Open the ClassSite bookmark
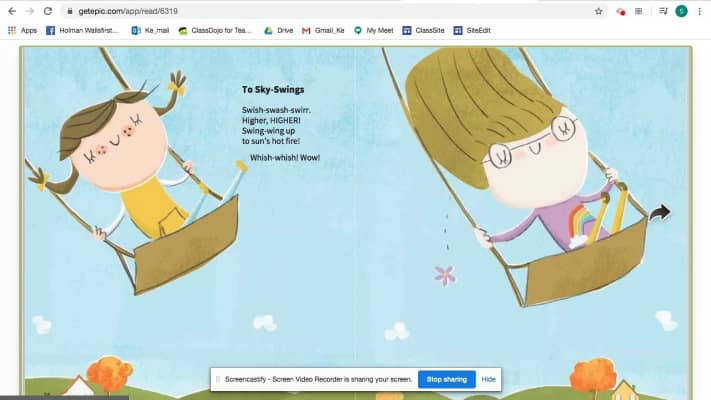Screen dimensions: 711x400 pos(424,31)
